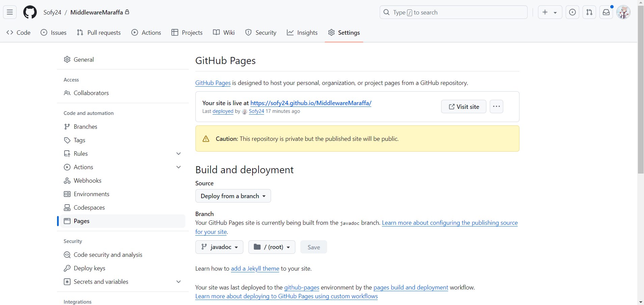Expand the Rules sidebar section
This screenshot has width=644, height=305.
click(179, 154)
